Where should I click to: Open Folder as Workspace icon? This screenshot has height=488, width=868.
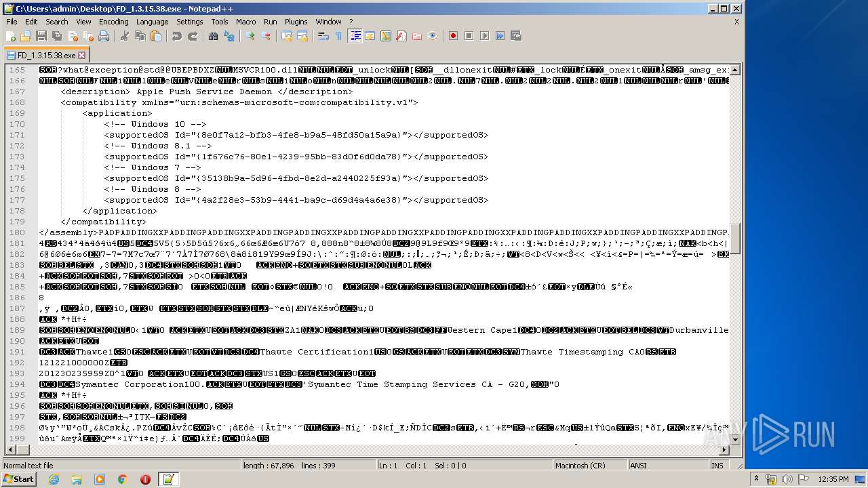coord(416,36)
